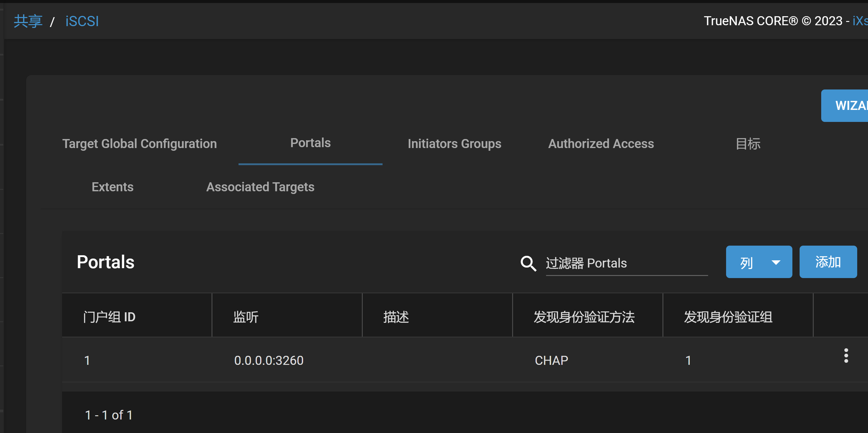Sort by 发现身份验证方法 column header
868x433 pixels.
pos(584,317)
